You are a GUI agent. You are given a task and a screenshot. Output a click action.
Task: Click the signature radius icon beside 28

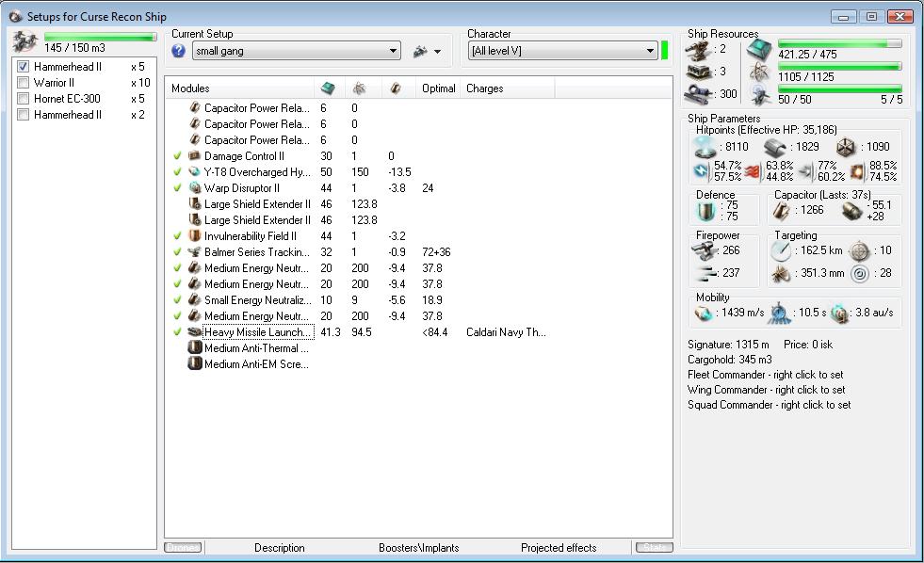(860, 274)
